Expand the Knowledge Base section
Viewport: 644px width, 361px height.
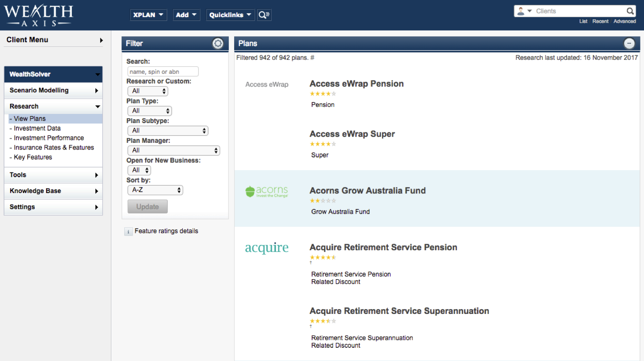[53, 191]
